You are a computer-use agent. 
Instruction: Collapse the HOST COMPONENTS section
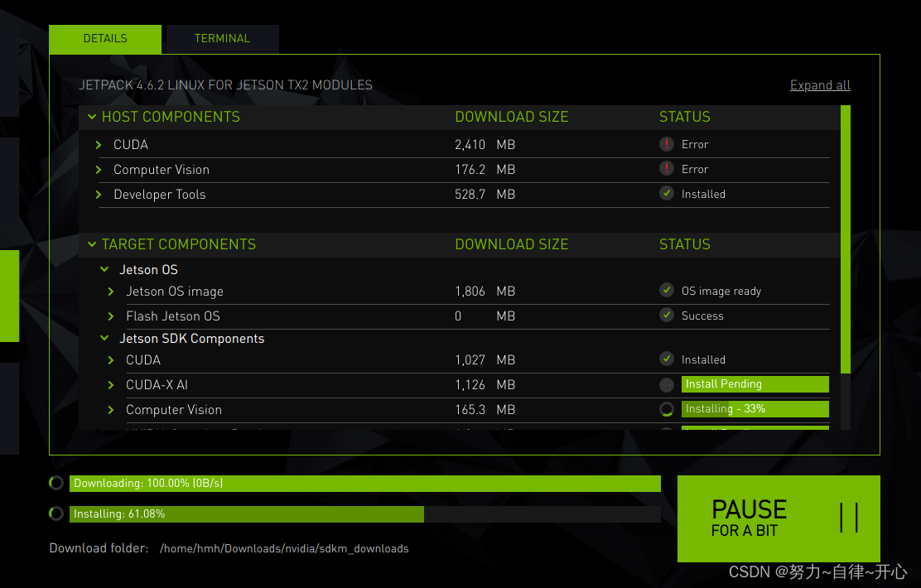click(x=92, y=117)
